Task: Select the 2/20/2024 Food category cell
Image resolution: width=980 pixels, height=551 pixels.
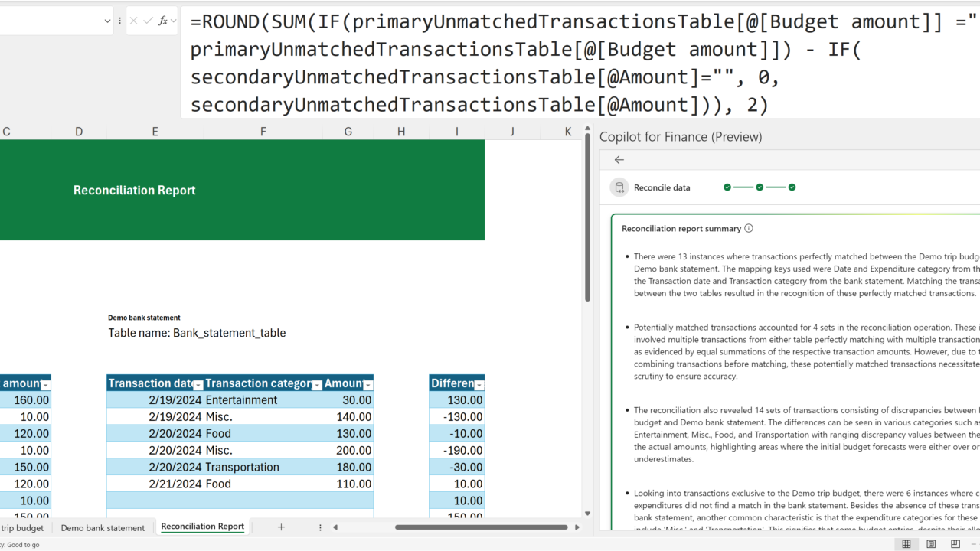Action: point(263,434)
